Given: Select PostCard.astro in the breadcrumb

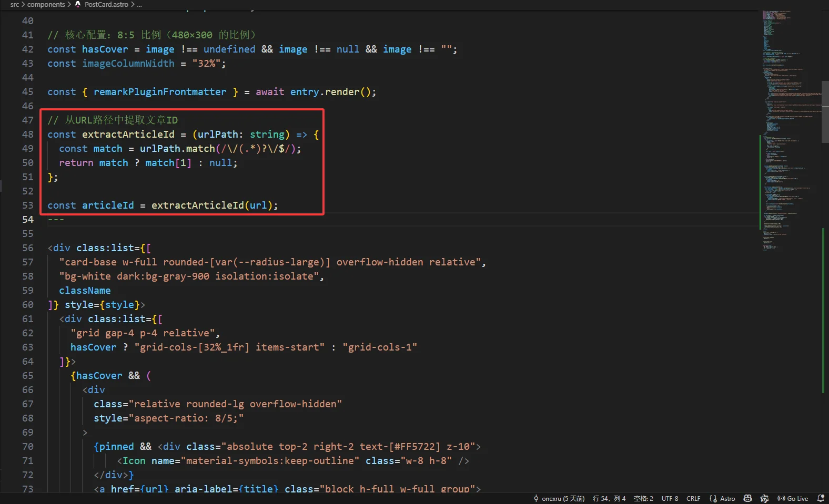Looking at the screenshot, I should pos(106,4).
